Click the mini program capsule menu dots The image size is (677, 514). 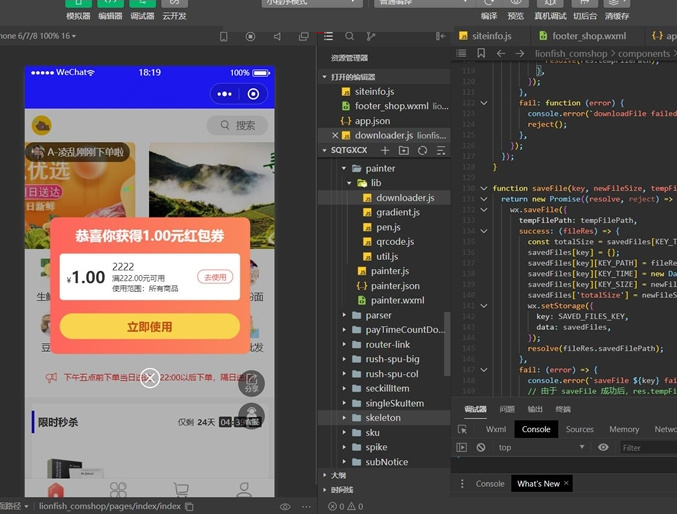[225, 94]
